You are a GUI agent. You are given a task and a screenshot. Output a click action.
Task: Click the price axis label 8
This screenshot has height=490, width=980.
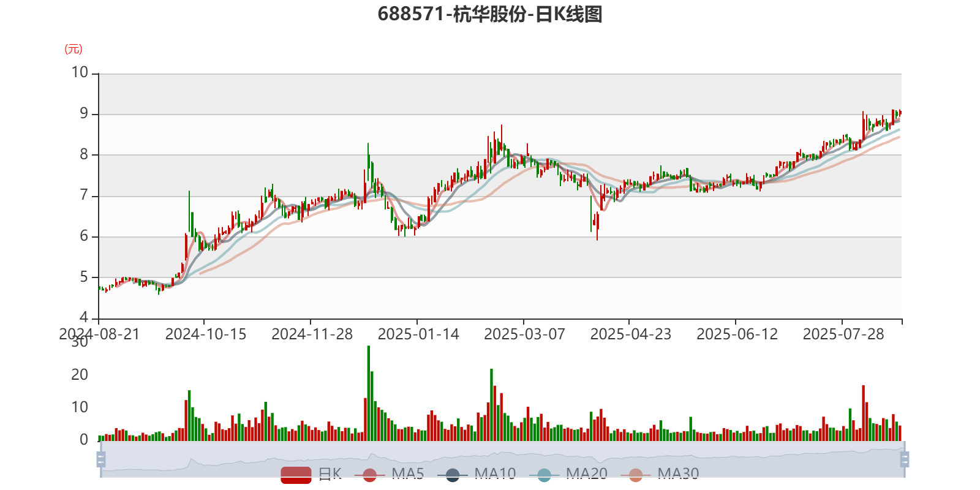click(84, 154)
